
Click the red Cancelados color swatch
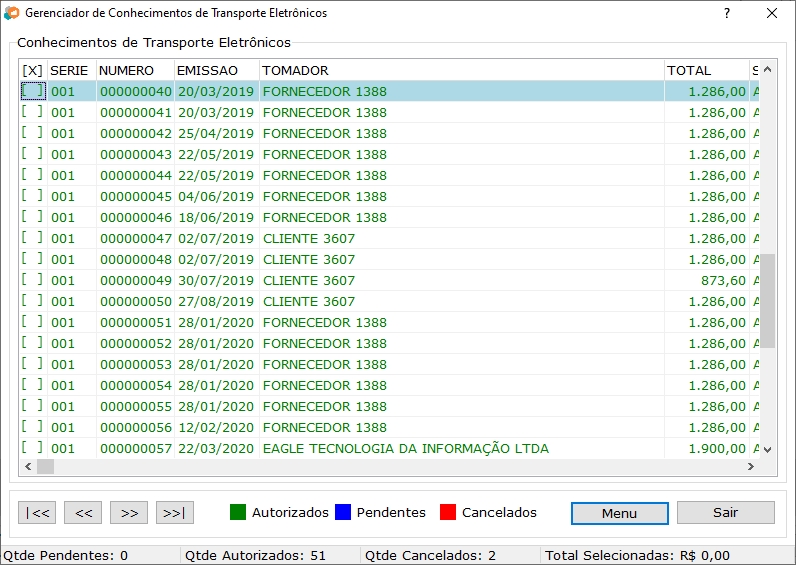point(448,512)
